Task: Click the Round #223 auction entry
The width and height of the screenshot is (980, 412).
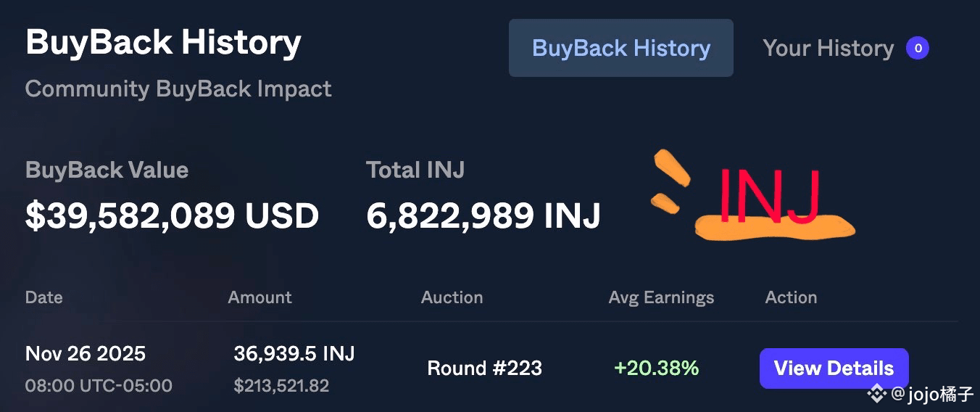Action: pos(484,368)
